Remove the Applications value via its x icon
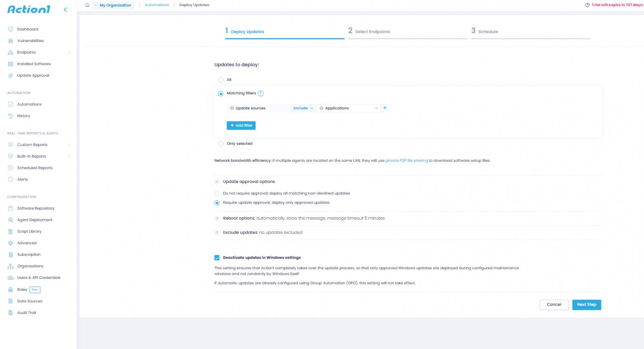The width and height of the screenshot is (644, 349). 321,108
